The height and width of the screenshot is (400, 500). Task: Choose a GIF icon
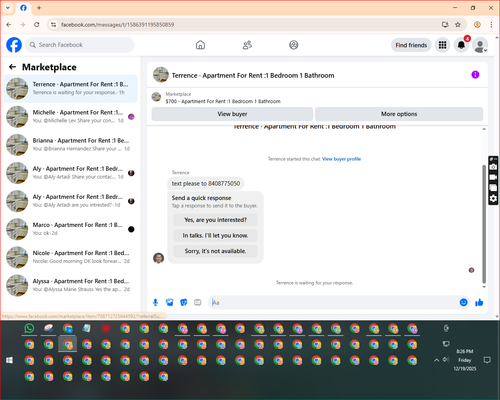coord(198,302)
